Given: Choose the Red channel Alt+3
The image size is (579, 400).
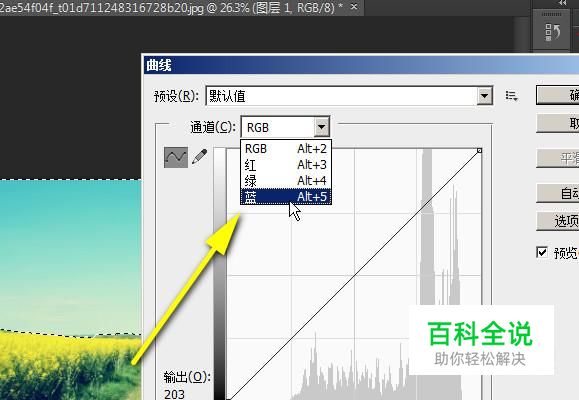Looking at the screenshot, I should [x=286, y=164].
